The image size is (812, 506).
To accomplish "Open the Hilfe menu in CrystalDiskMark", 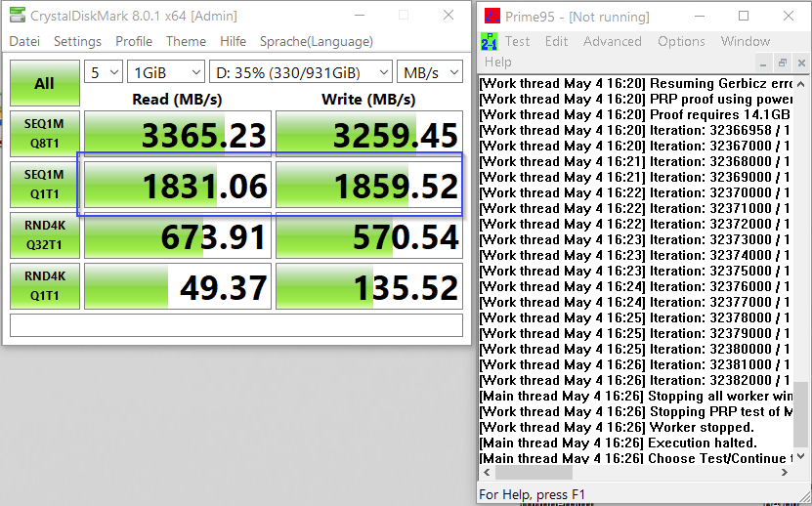I will coord(233,41).
